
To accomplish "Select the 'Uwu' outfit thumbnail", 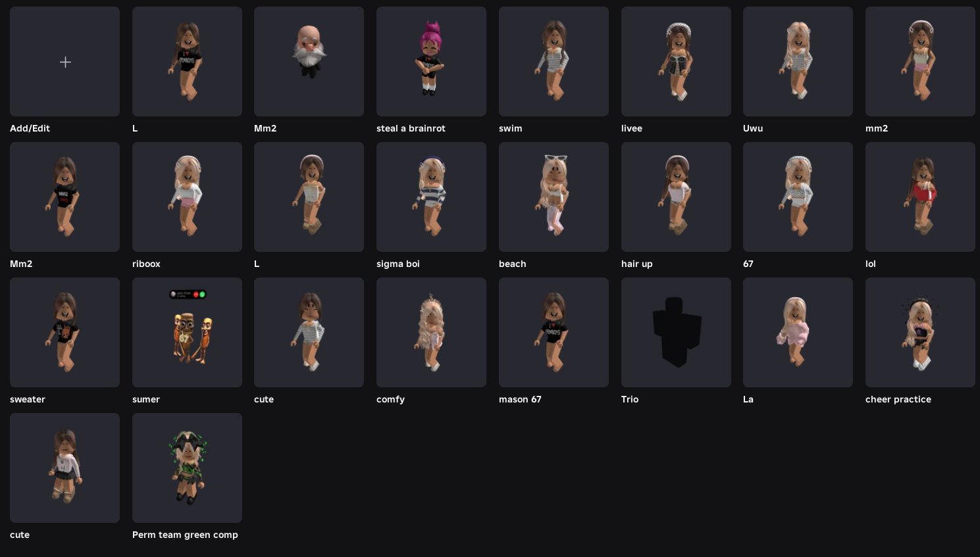I will [x=798, y=62].
